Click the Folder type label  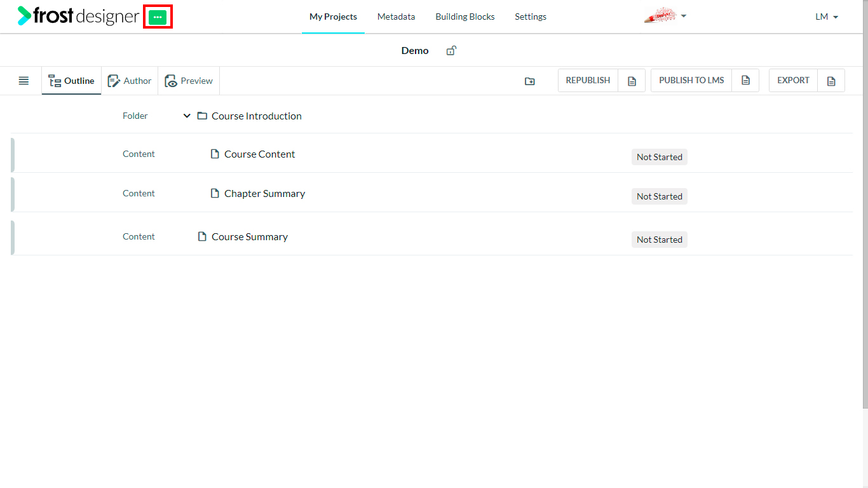point(135,116)
